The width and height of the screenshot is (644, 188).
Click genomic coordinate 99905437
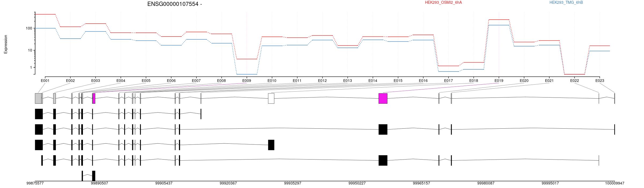164,183
